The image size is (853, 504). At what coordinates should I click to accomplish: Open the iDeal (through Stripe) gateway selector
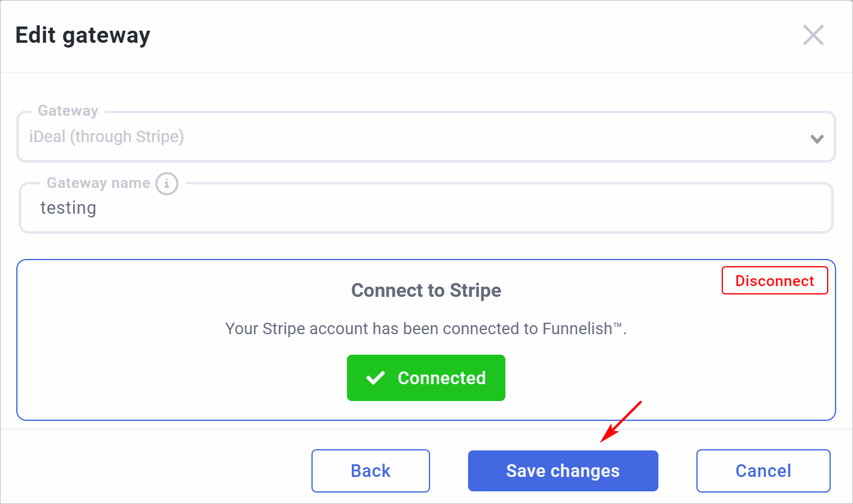pyautogui.click(x=426, y=137)
